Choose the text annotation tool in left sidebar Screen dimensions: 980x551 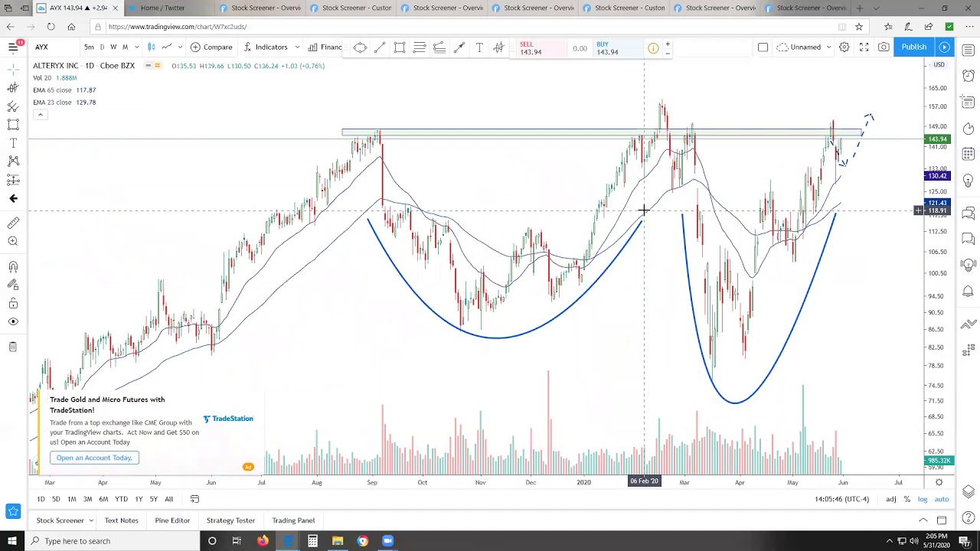click(x=13, y=143)
